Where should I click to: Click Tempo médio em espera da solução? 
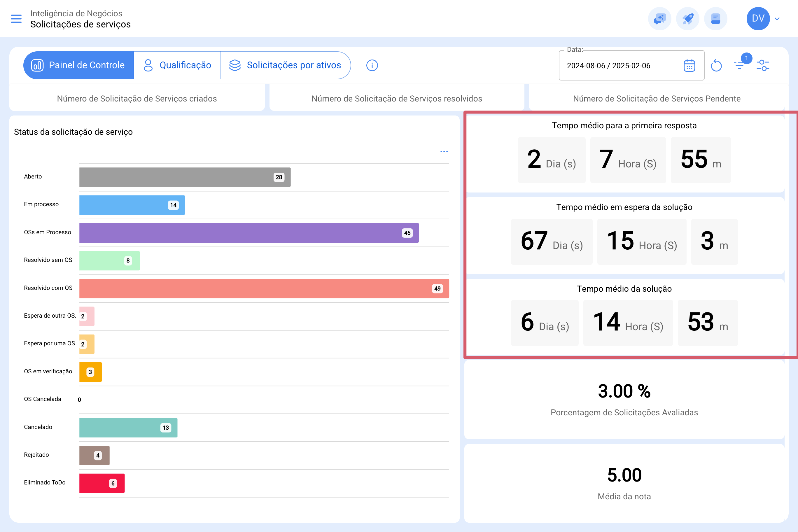(624, 207)
